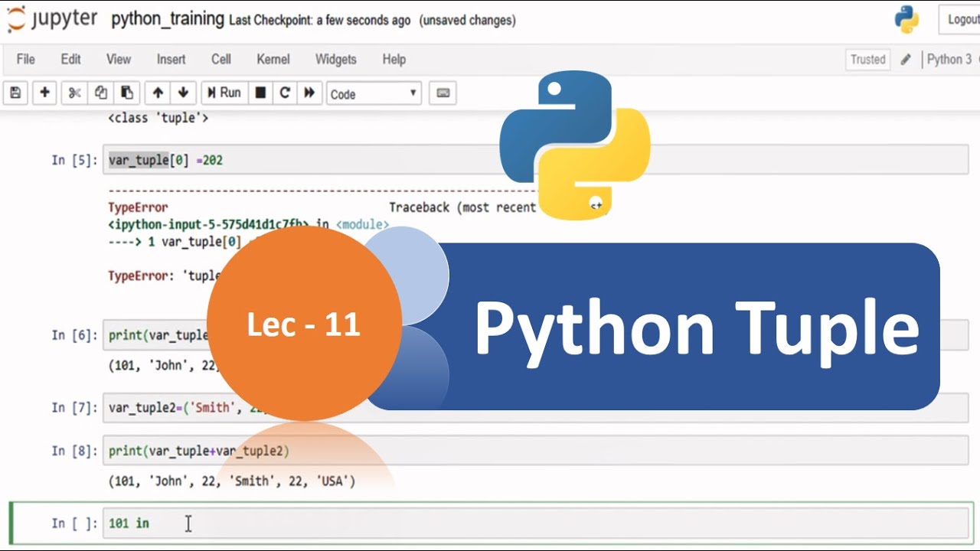Open the Edit menu

[x=70, y=59]
